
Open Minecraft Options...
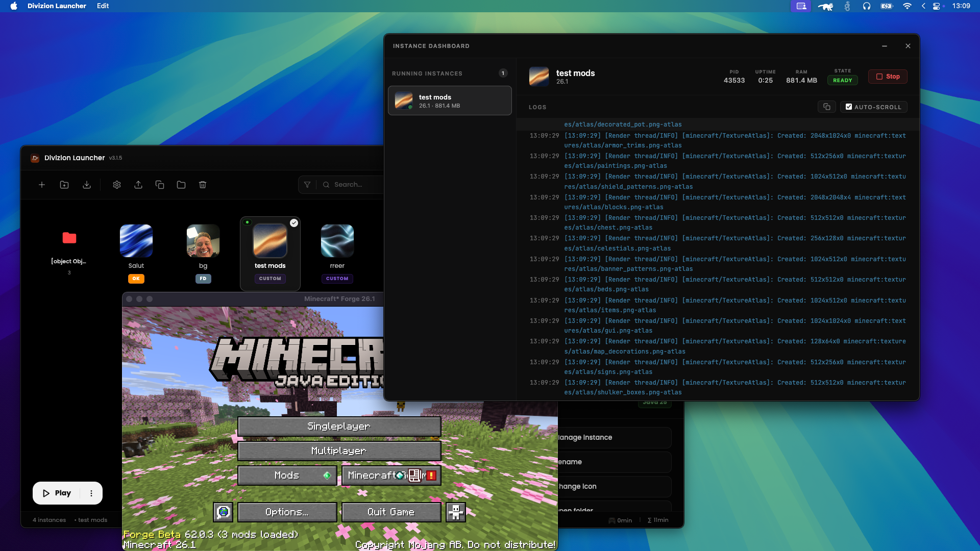click(287, 512)
